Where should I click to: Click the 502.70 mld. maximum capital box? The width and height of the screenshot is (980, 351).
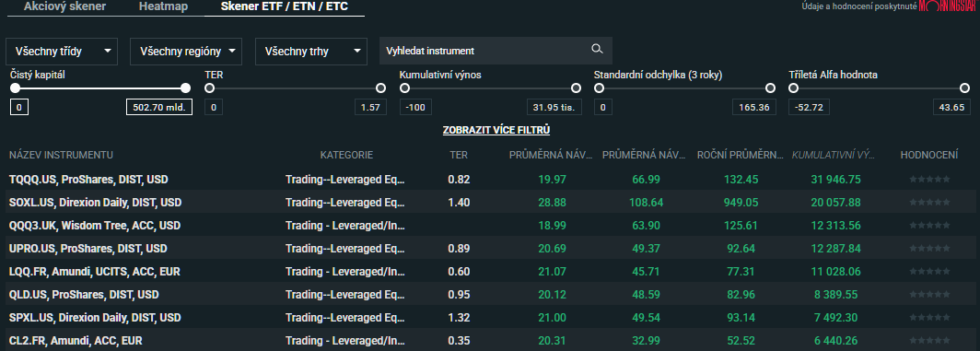click(159, 107)
